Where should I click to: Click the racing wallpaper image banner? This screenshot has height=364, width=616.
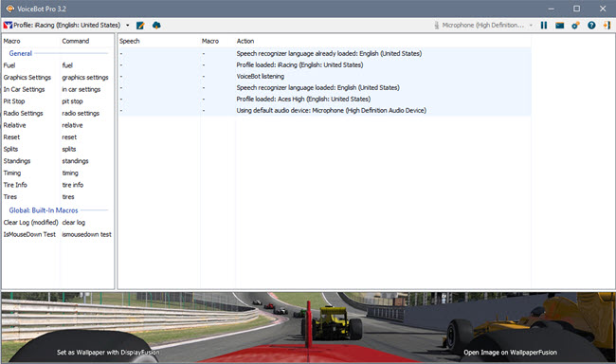pyautogui.click(x=308, y=327)
